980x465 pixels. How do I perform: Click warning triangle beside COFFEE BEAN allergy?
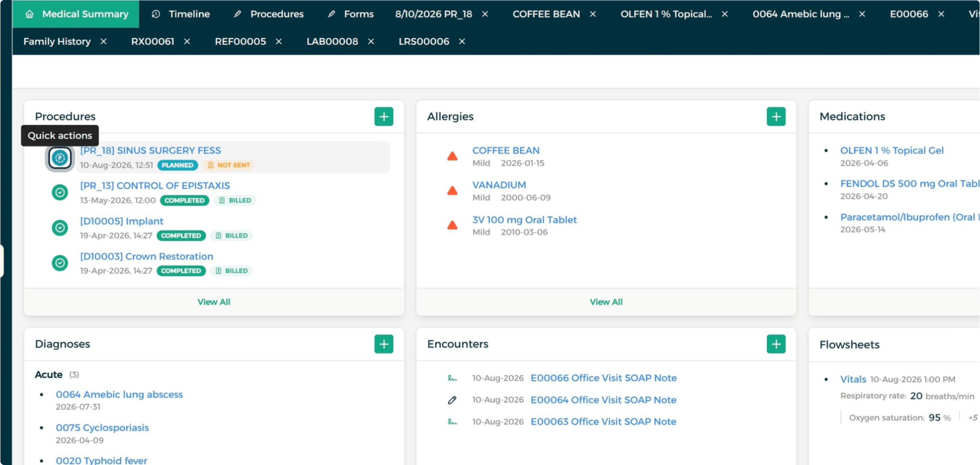tap(452, 156)
